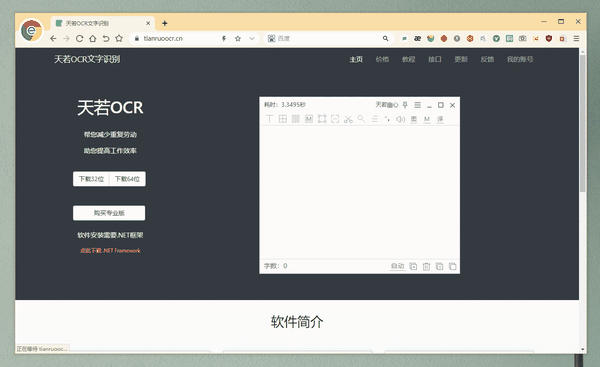Click the camera screenshot extension icon
600x367 pixels.
point(522,39)
